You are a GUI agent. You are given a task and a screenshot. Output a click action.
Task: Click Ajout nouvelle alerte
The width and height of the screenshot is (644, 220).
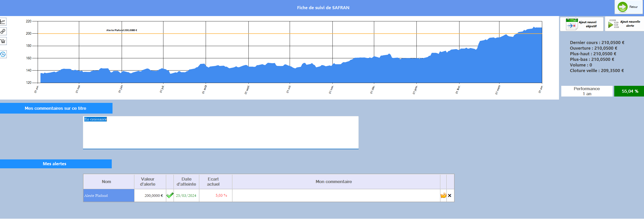[x=624, y=24]
